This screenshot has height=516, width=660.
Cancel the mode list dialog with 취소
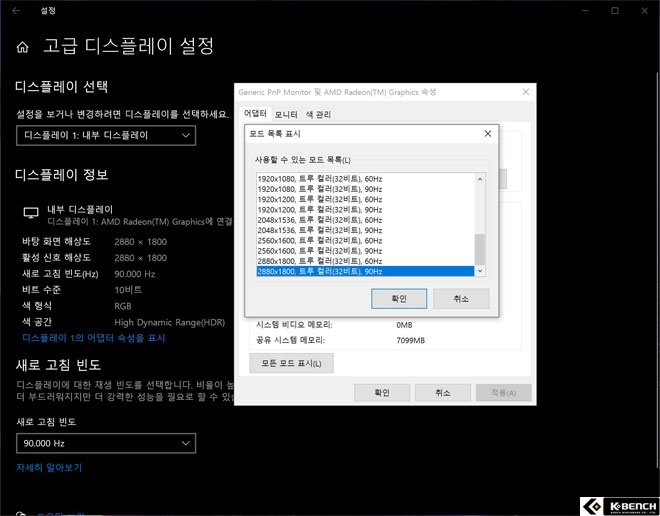[x=461, y=299]
